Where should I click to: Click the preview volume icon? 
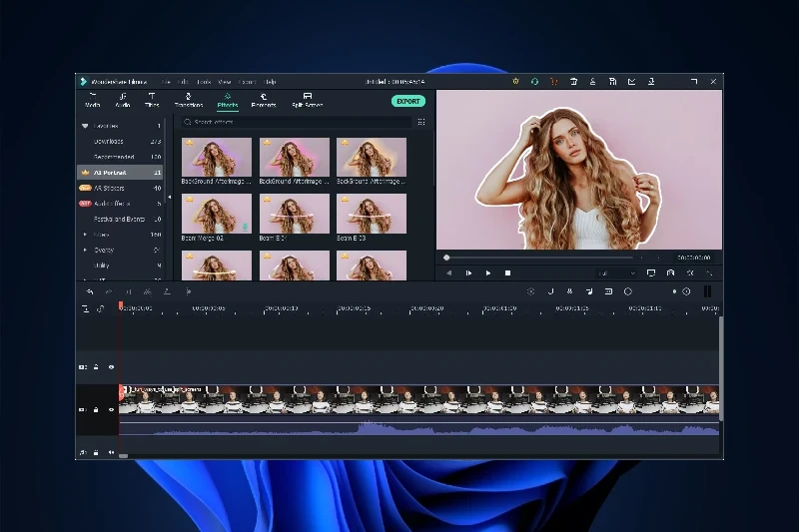(690, 273)
